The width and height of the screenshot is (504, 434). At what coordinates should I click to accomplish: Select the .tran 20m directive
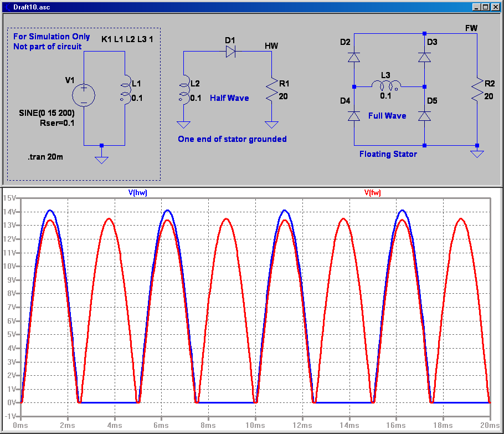pos(45,157)
